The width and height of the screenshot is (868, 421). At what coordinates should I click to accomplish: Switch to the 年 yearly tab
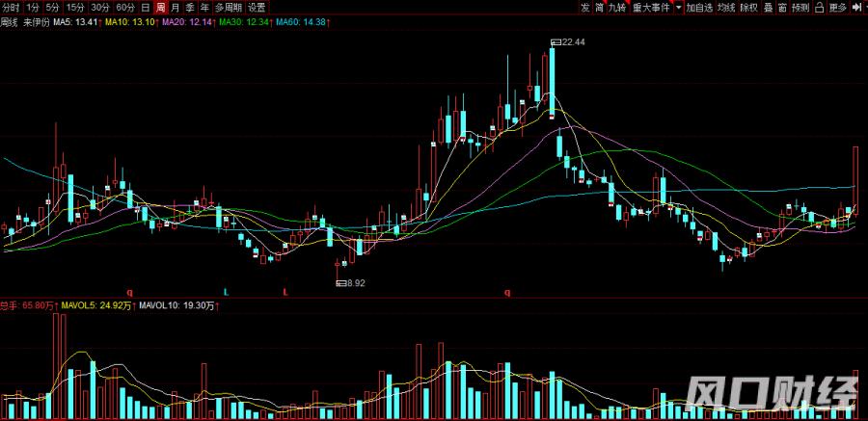[204, 8]
